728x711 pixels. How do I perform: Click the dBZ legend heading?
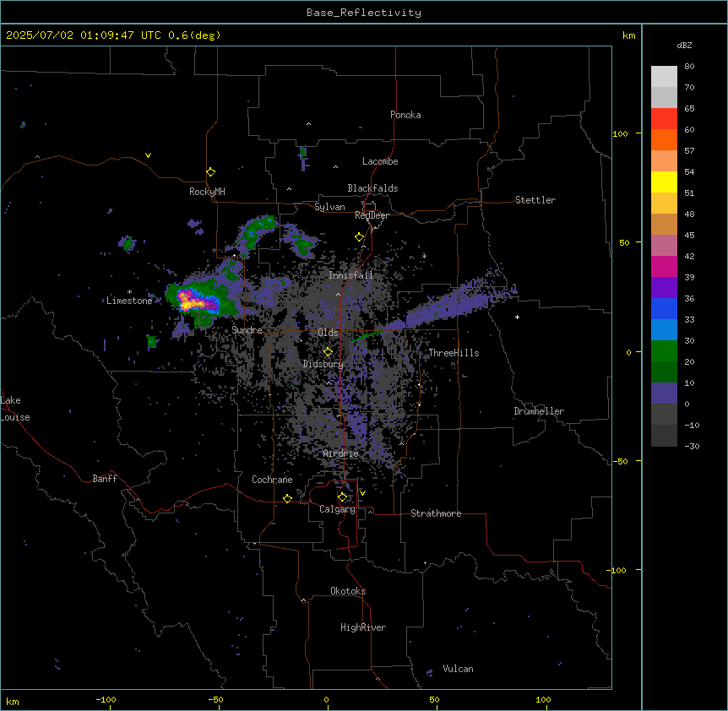coord(684,46)
